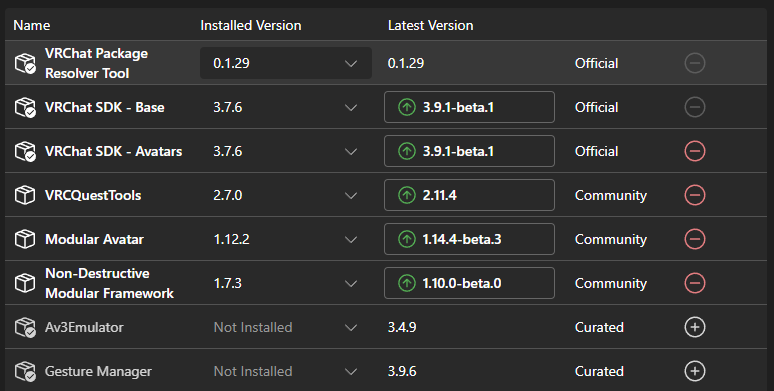The image size is (774, 391).
Task: Install the Av3Emulator package
Action: click(695, 327)
